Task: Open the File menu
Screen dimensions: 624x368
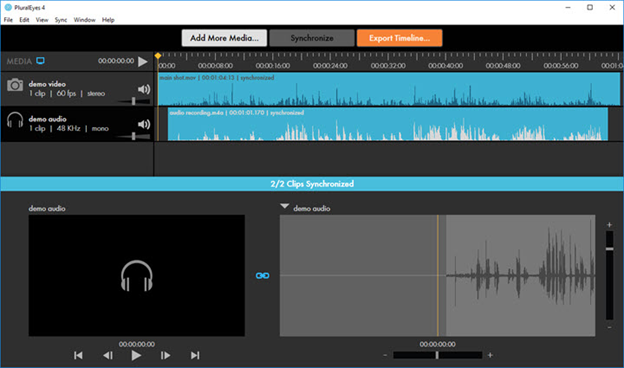Action: pyautogui.click(x=8, y=20)
